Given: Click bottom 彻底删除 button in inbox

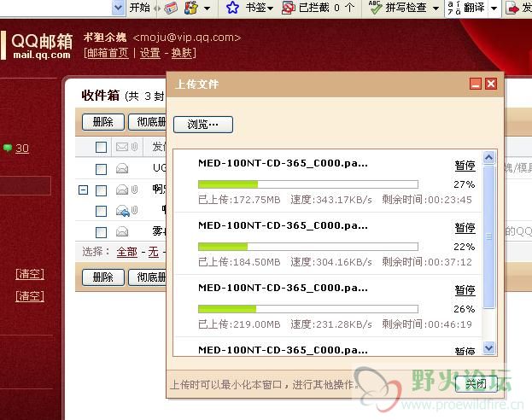Looking at the screenshot, I should click(x=147, y=277).
